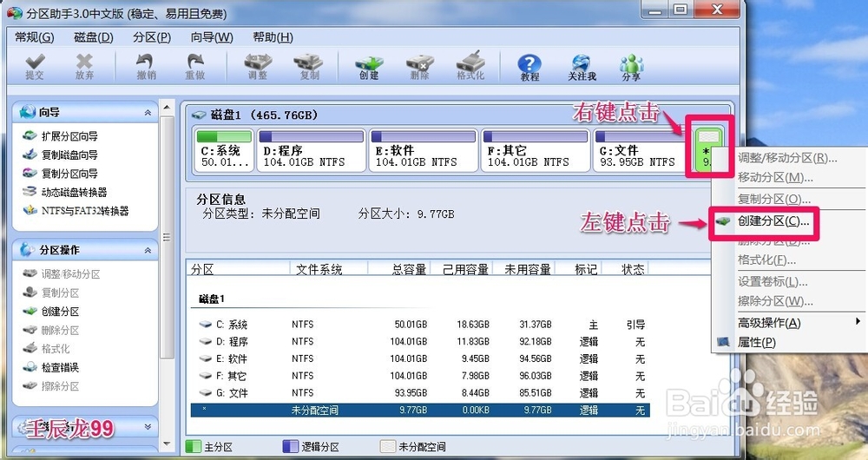Click 复制分区 in the left operations panel
This screenshot has width=868, height=460.
tap(51, 292)
